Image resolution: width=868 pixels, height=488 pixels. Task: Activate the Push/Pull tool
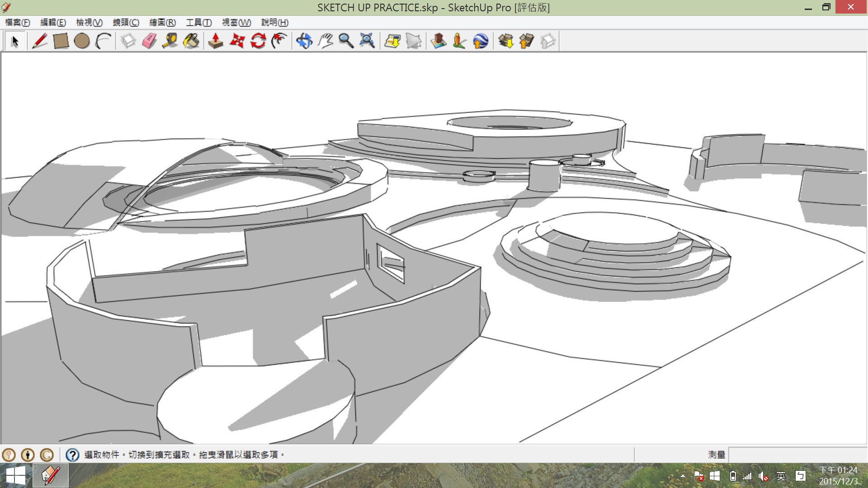[216, 41]
